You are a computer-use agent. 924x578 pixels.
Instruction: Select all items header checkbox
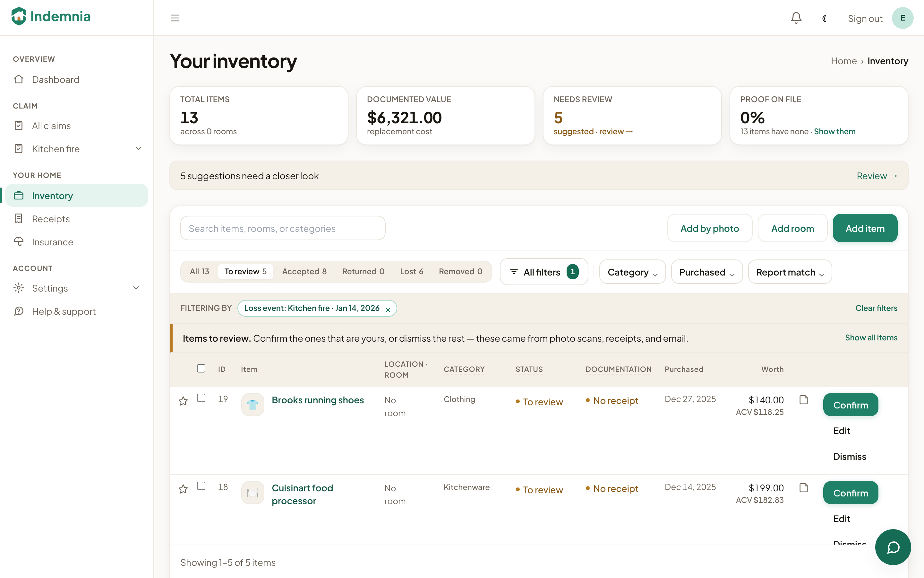pos(201,368)
